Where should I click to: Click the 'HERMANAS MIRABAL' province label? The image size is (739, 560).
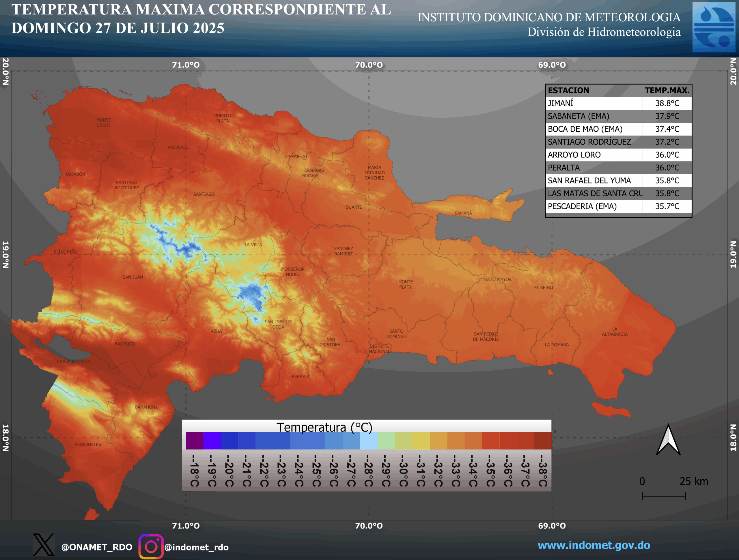pyautogui.click(x=313, y=173)
